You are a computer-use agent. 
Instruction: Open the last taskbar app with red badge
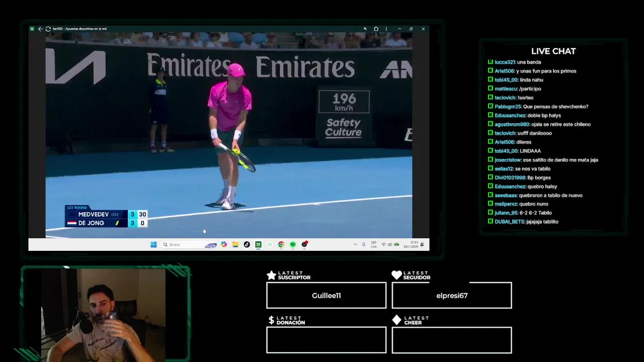(304, 245)
